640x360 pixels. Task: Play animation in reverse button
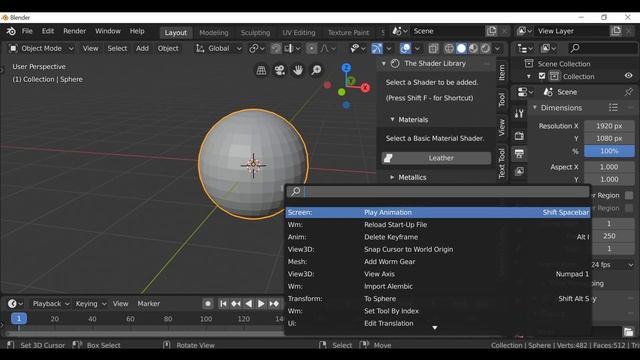249,304
